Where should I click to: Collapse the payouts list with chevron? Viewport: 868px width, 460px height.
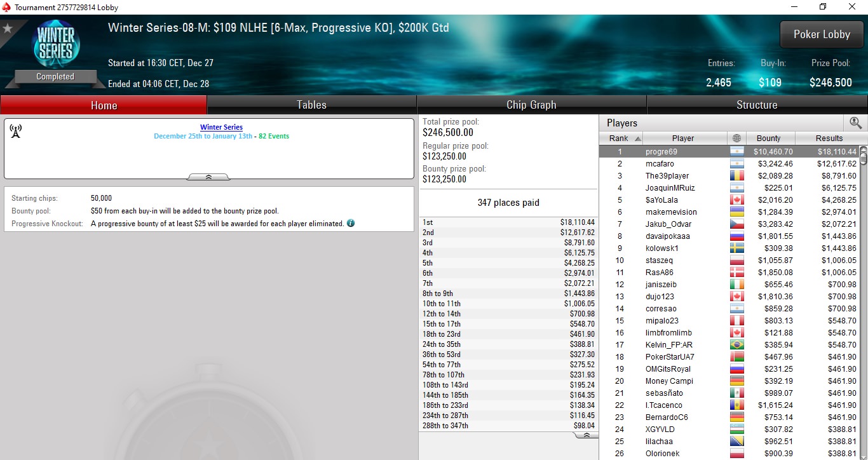[586, 435]
